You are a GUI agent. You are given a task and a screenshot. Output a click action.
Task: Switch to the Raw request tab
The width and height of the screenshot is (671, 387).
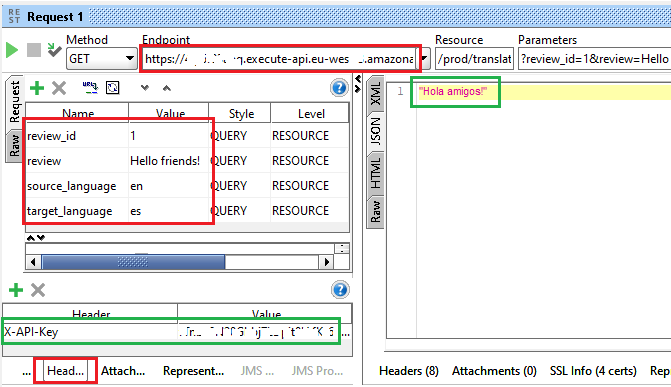coord(15,145)
